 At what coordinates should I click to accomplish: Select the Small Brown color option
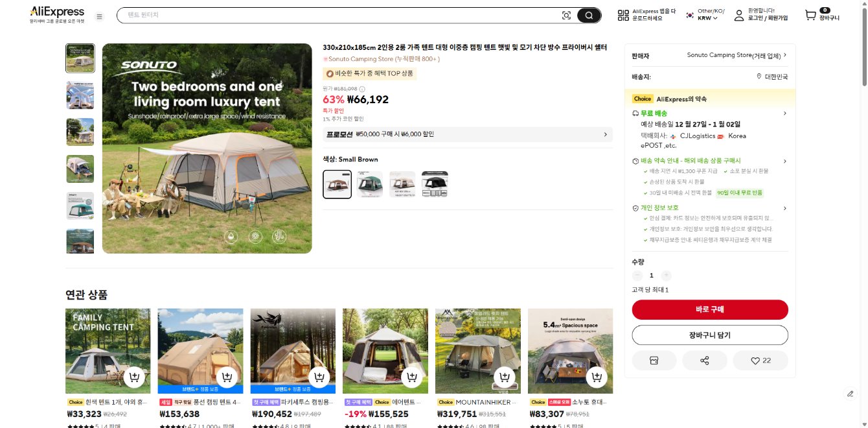click(337, 184)
